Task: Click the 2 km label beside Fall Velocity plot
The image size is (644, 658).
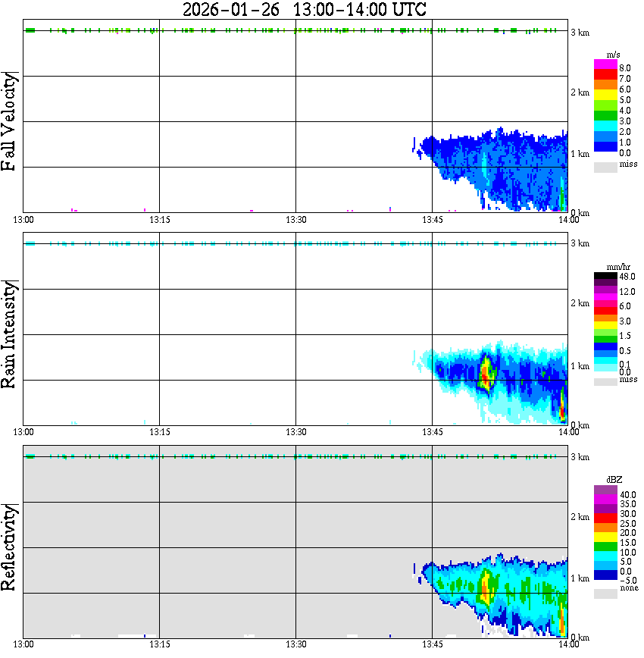Action: [x=580, y=92]
